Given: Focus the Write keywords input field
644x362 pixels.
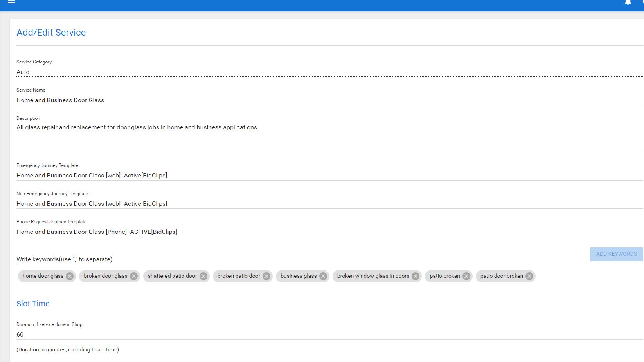Looking at the screenshot, I should (x=303, y=259).
